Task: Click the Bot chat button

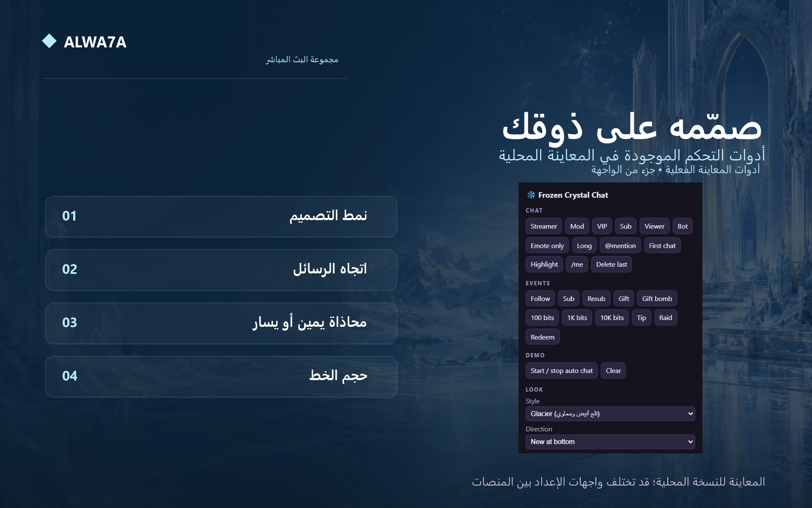Action: tap(682, 226)
